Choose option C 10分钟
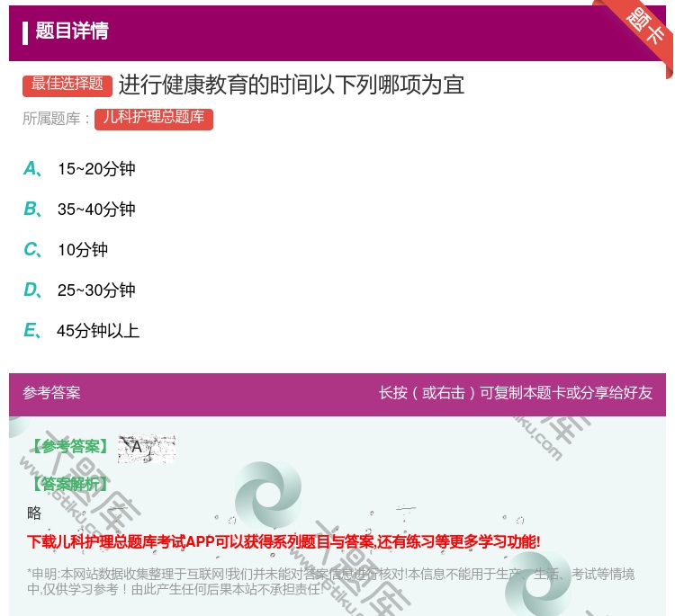Viewport: 675px width, 616px height. [x=82, y=250]
